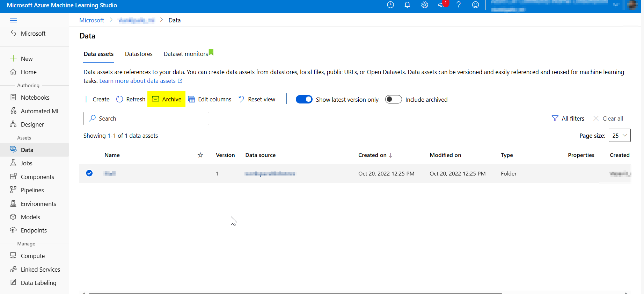Click Create data asset button
The height and width of the screenshot is (294, 644).
[96, 99]
